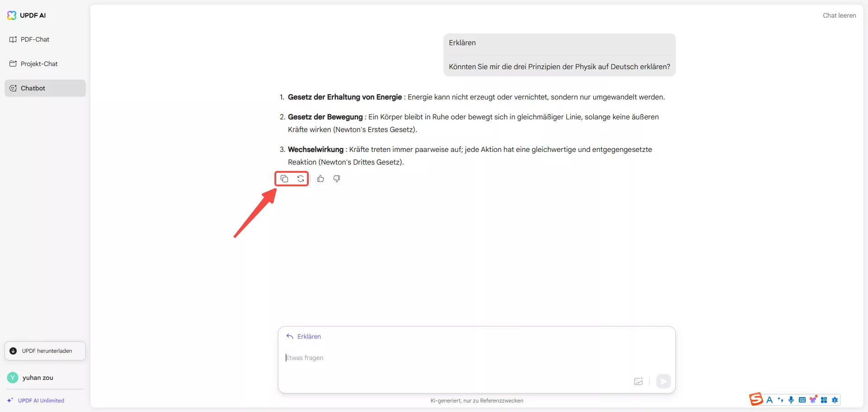Regenerate the AI response
This screenshot has height=412, width=868.
click(x=301, y=179)
